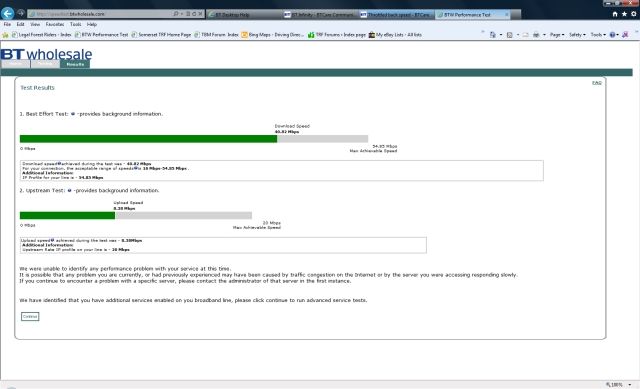Click the 'Test Results' heading
Viewport: 640px width, 389px height.
[x=37, y=88]
